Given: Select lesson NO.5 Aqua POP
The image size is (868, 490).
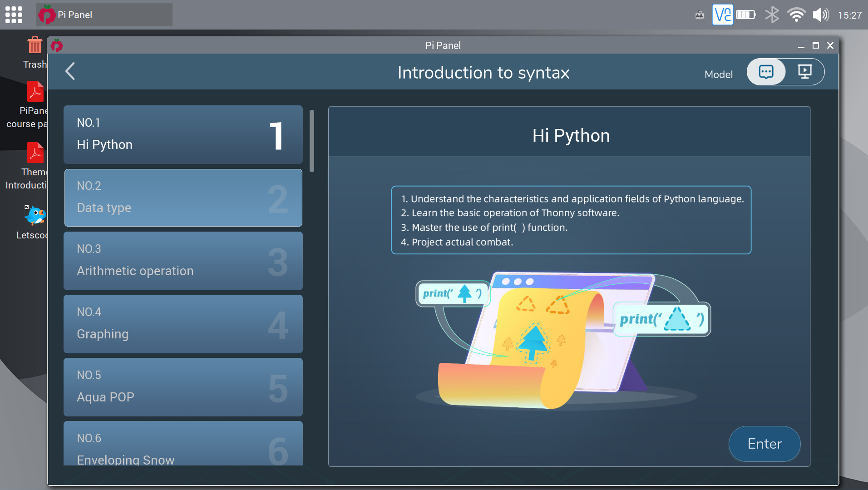Looking at the screenshot, I should pos(183,387).
